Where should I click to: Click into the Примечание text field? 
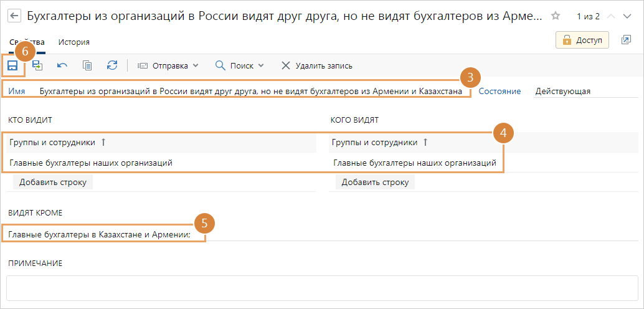tap(321, 288)
